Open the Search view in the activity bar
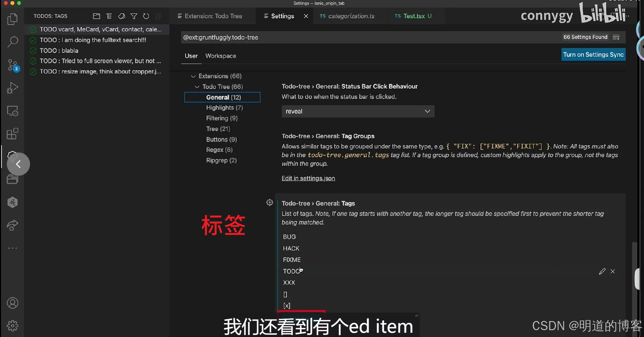Image resolution: width=644 pixels, height=337 pixels. point(12,42)
